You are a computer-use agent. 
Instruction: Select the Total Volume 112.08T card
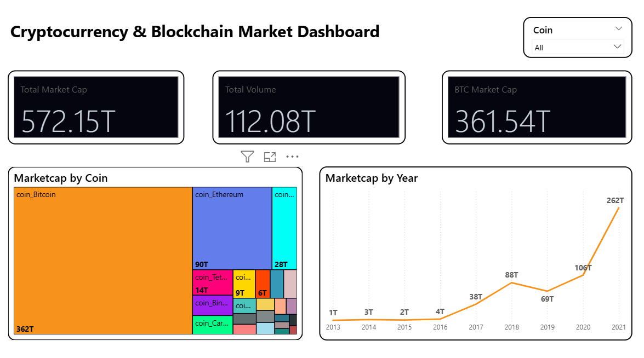[309, 107]
